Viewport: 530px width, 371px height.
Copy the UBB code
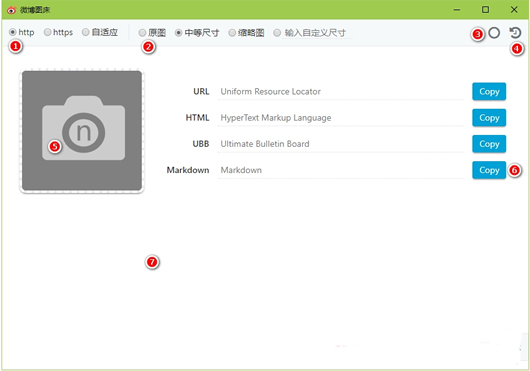489,144
